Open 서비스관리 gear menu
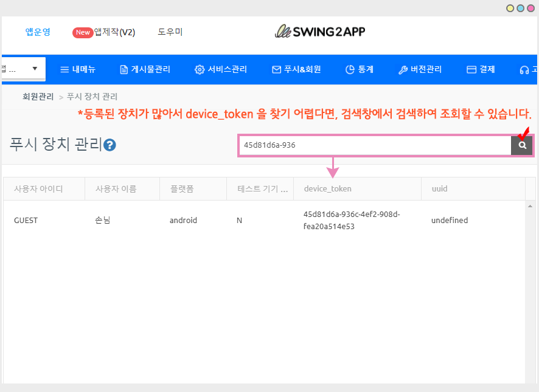This screenshot has height=392, width=539. (x=221, y=69)
